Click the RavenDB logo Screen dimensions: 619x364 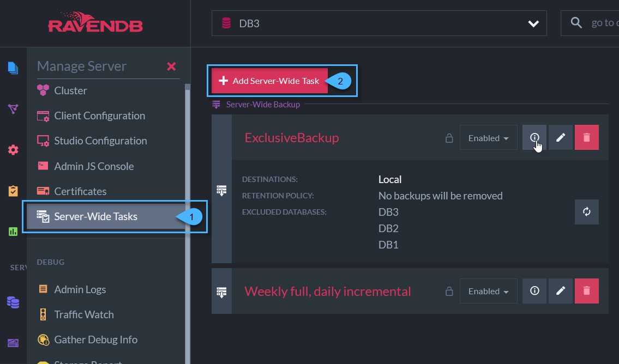95,22
